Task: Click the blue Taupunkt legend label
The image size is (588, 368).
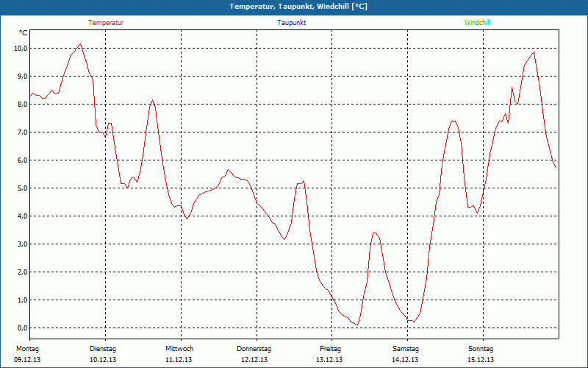Action: point(292,23)
